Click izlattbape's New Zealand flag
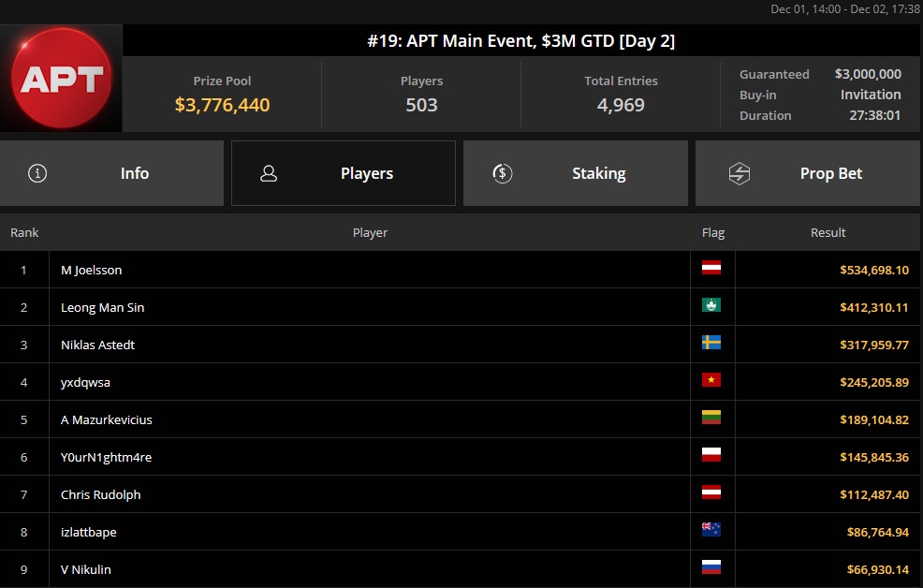The width and height of the screenshot is (923, 588). tap(711, 530)
